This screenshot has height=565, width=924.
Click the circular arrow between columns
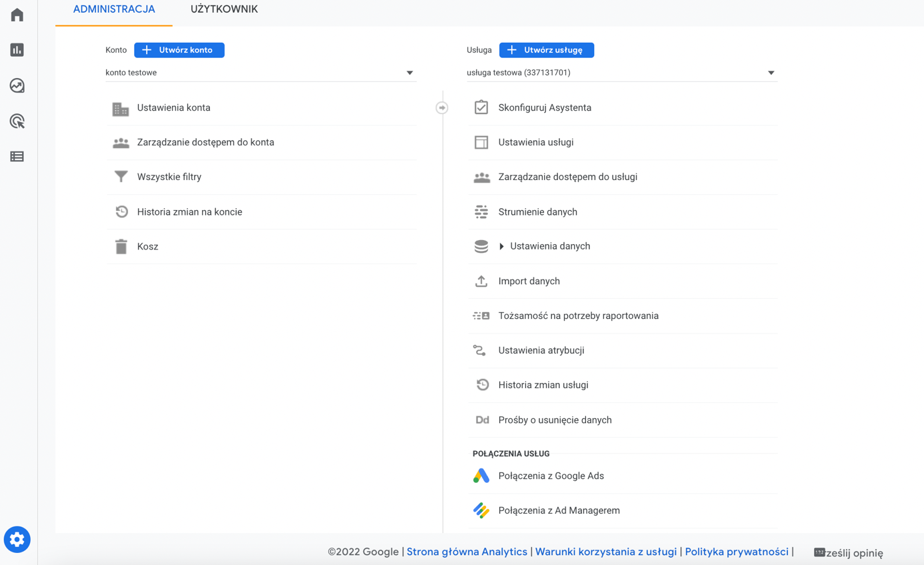click(442, 107)
